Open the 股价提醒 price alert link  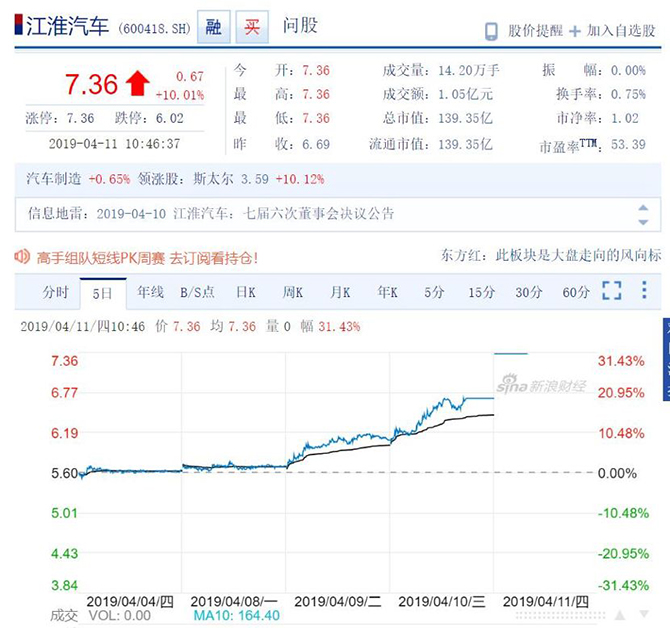(x=535, y=31)
